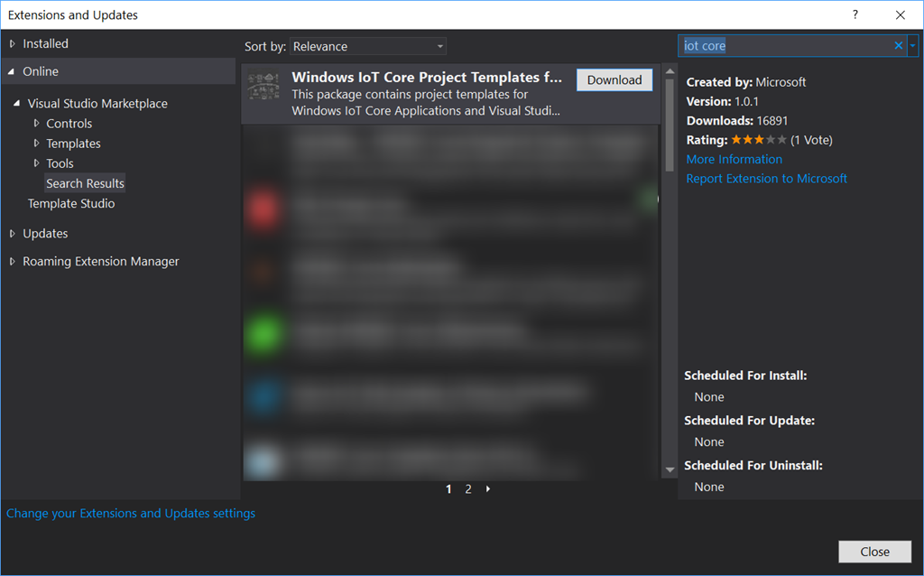
Task: Open the More Information link
Action: click(x=735, y=159)
